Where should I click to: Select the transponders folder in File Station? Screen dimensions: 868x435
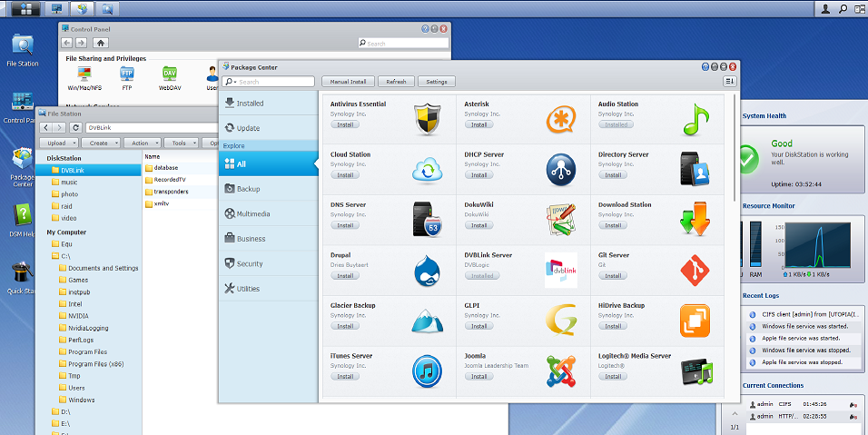(x=171, y=192)
